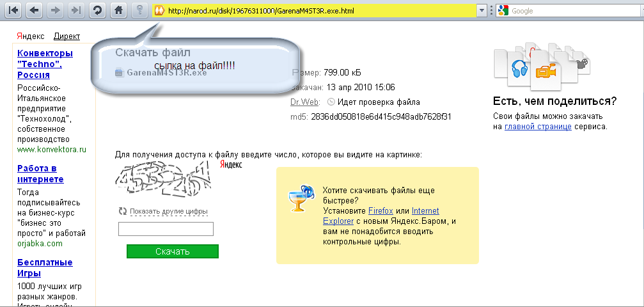Click heading 'Есть, чем поделиться?'
The height and width of the screenshot is (307, 644).
pyautogui.click(x=555, y=102)
